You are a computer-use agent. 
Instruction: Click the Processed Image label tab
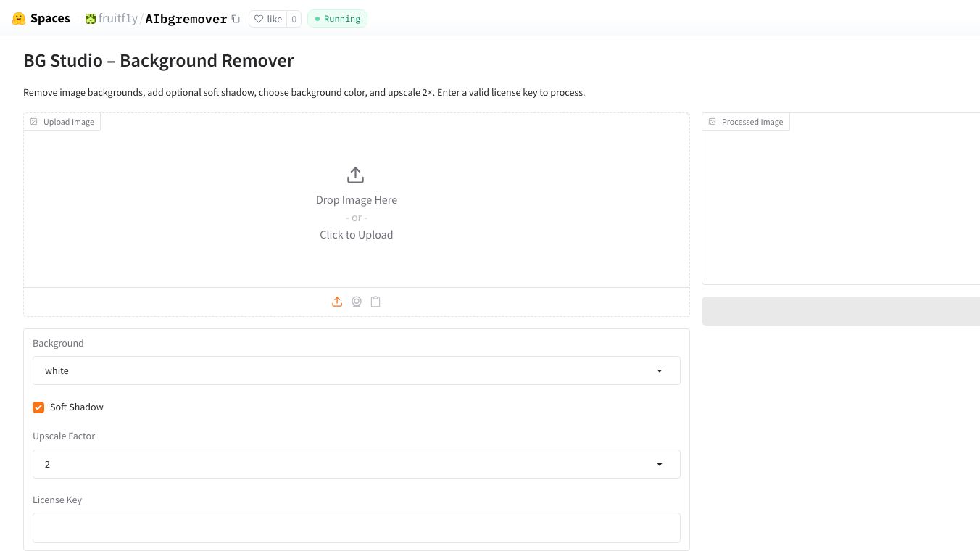point(746,122)
